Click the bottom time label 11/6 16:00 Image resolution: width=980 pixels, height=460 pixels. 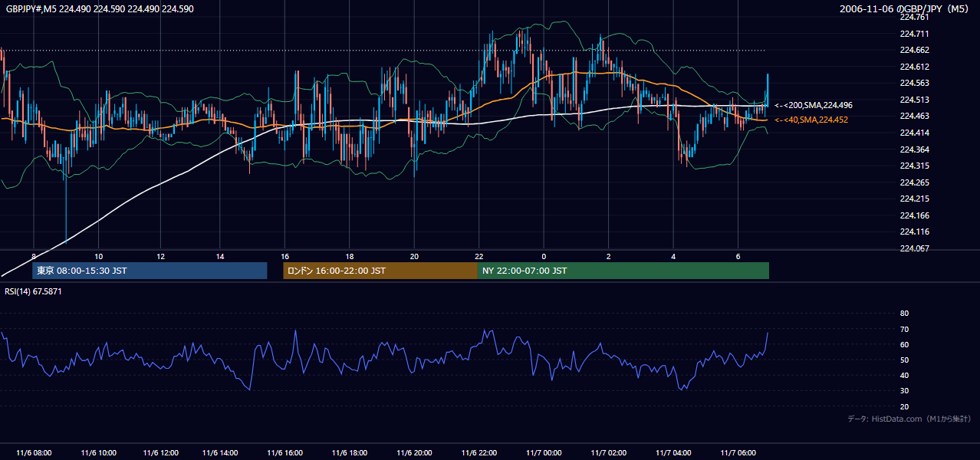click(286, 453)
